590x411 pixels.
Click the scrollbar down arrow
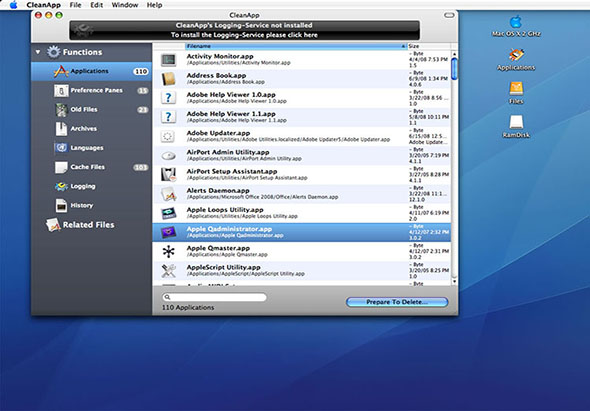click(454, 282)
